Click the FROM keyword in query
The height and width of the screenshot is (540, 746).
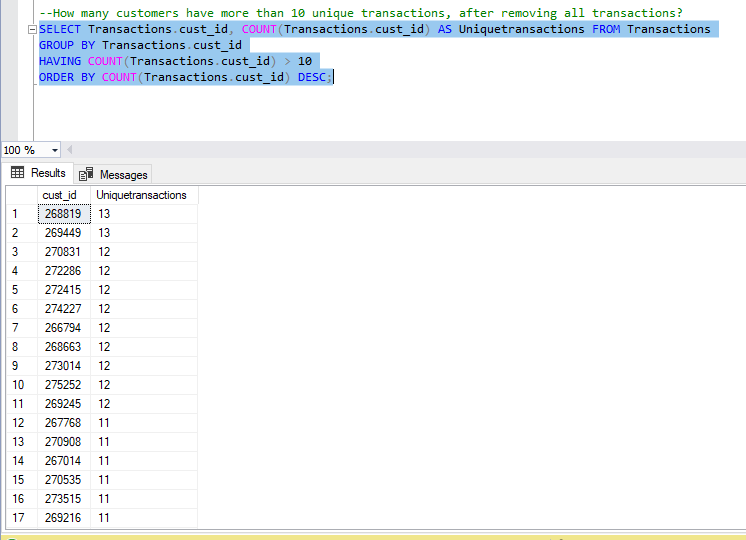[x=606, y=29]
